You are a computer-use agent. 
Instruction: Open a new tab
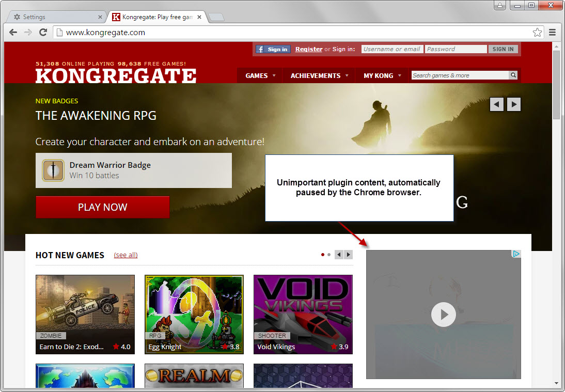tap(216, 17)
